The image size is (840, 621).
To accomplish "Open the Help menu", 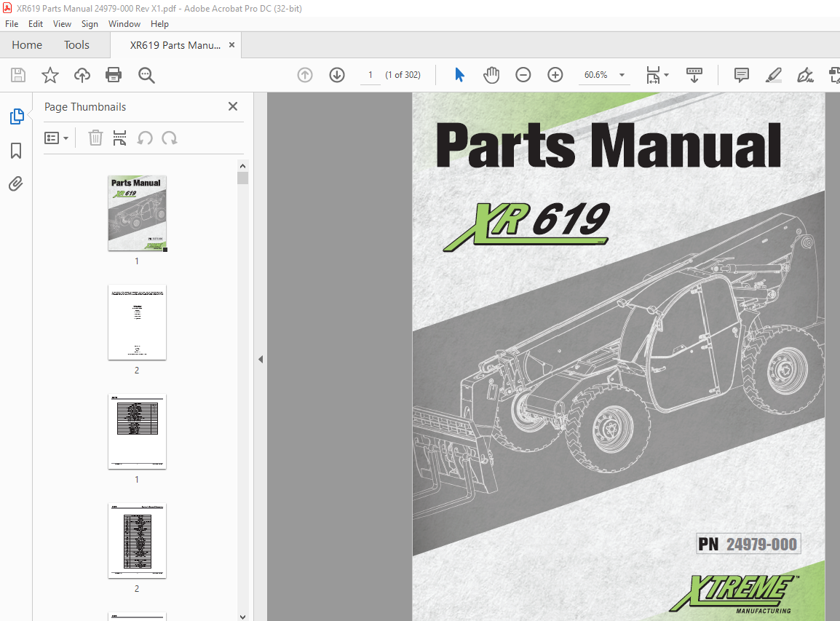I will click(159, 24).
